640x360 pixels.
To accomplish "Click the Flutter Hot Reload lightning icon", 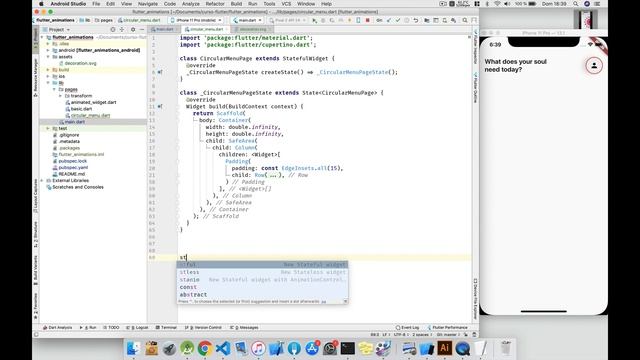I will (x=349, y=20).
